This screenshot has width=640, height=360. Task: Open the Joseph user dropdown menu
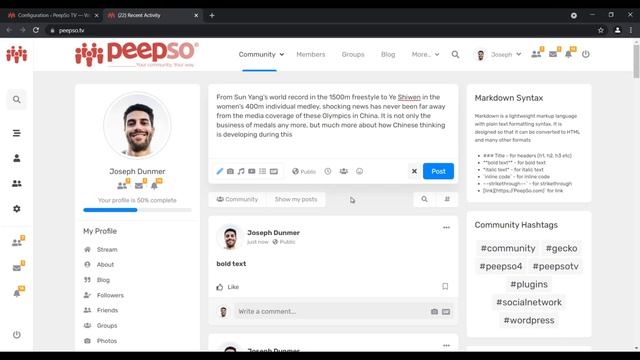point(499,55)
